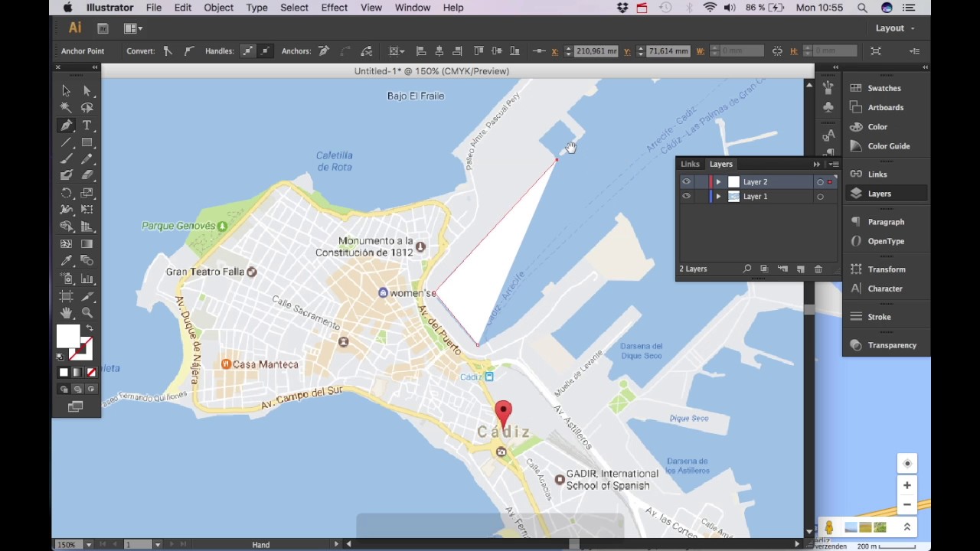Select the Pencil tool
This screenshot has width=980, height=551.
tap(87, 159)
